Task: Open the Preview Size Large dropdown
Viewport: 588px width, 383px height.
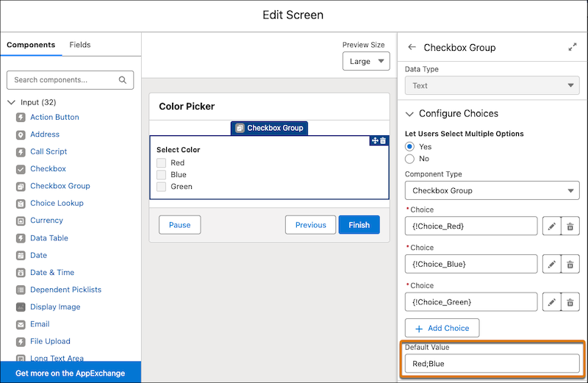Action: tap(366, 61)
